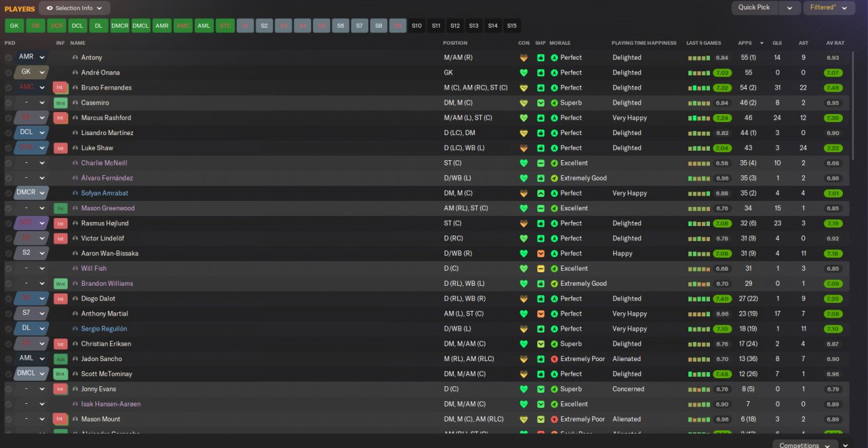Open the Competitions selector button

pyautogui.click(x=804, y=445)
